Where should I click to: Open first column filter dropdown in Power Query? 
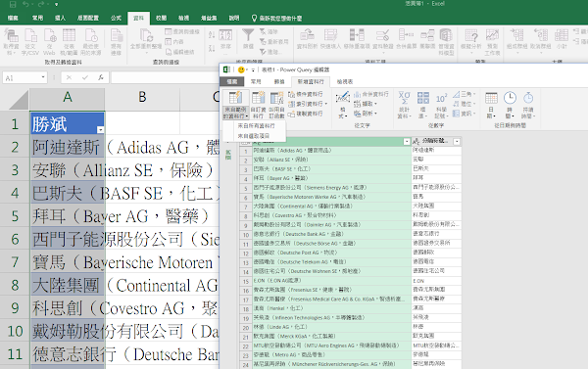(x=407, y=142)
